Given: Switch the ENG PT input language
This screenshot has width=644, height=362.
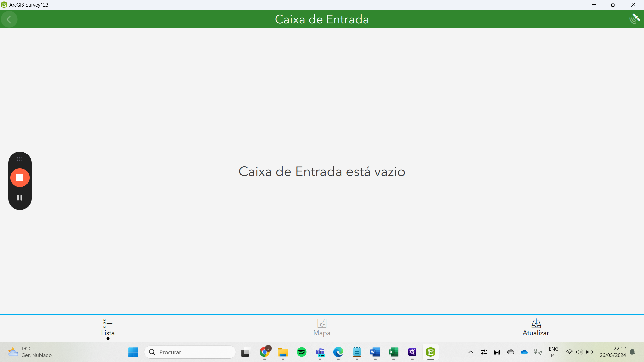Looking at the screenshot, I should 553,352.
